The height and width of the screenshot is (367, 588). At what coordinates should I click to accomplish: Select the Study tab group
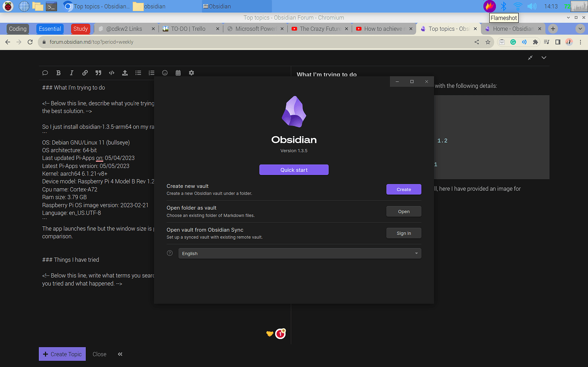point(81,29)
